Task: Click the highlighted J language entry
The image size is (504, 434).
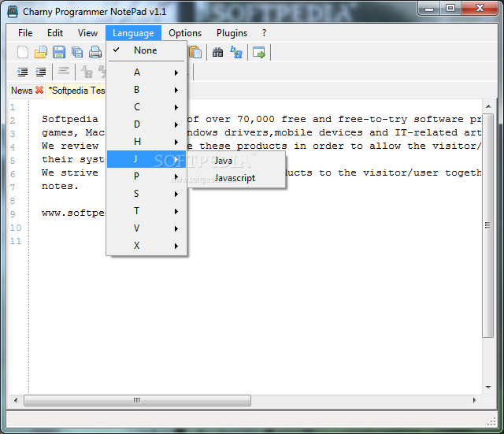Action: pyautogui.click(x=146, y=159)
